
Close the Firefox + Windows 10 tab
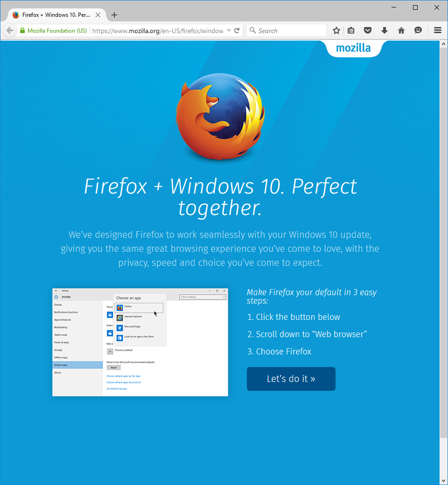[98, 15]
